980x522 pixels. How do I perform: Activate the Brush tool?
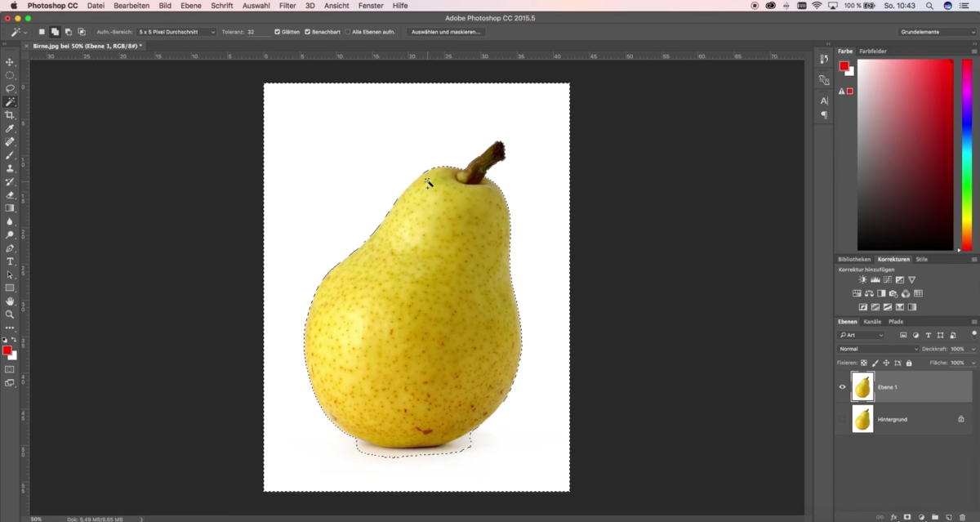[11, 155]
